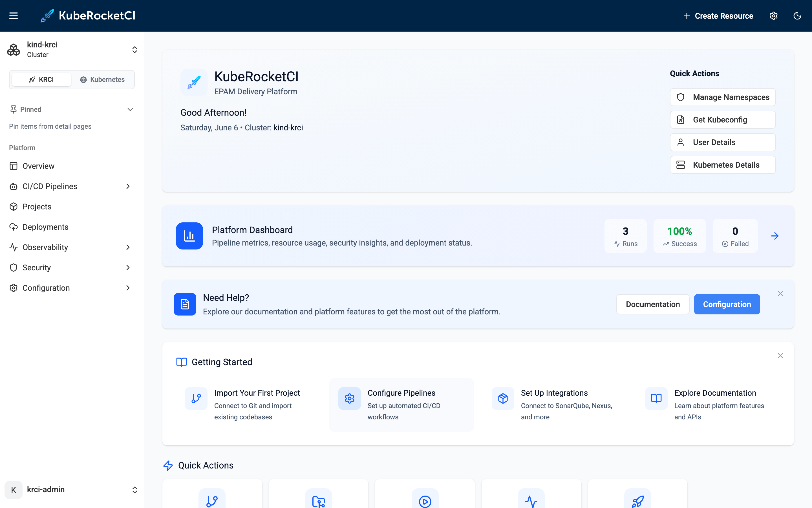The image size is (812, 508).
Task: Click the Need Help document icon
Action: tap(185, 304)
